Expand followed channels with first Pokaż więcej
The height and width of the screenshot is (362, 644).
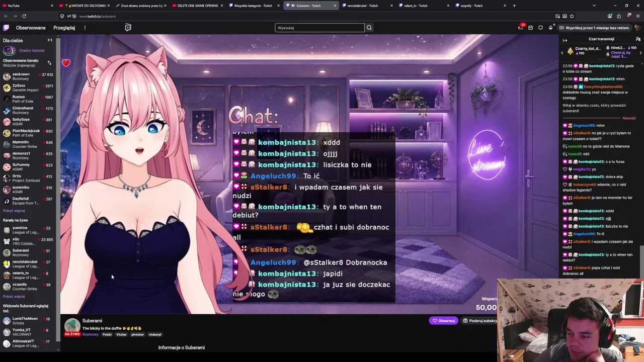tap(14, 211)
